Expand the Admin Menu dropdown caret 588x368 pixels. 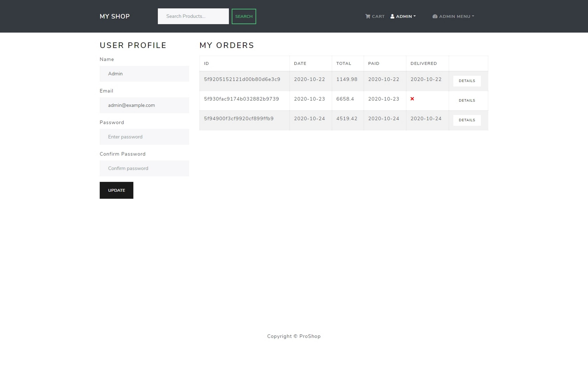click(x=473, y=16)
